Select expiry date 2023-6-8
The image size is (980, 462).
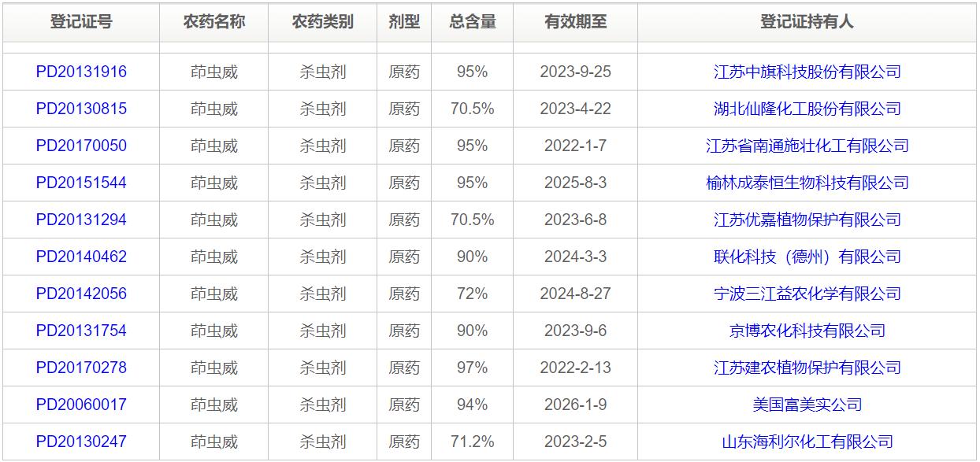(x=575, y=220)
